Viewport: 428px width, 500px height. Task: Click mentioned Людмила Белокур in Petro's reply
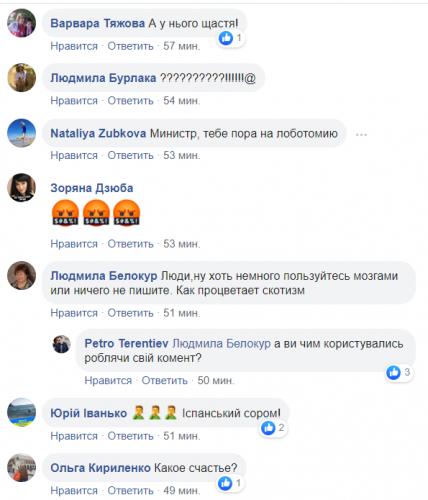222,344
